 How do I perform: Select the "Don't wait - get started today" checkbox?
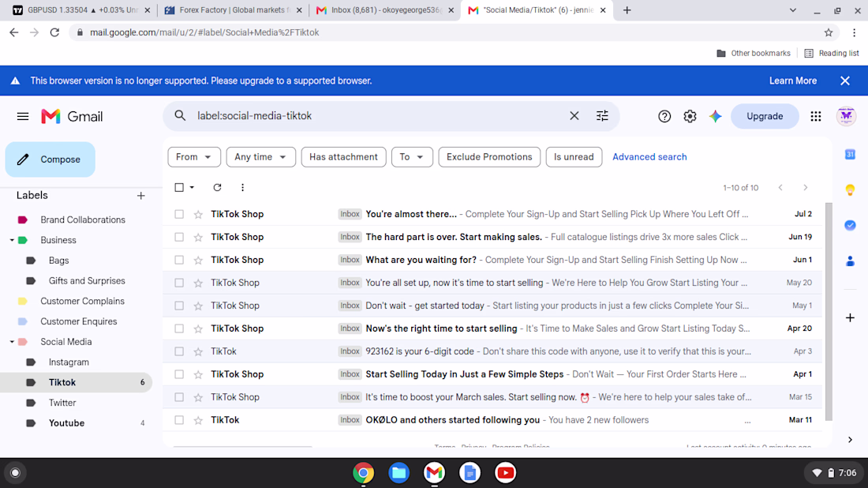tap(179, 306)
